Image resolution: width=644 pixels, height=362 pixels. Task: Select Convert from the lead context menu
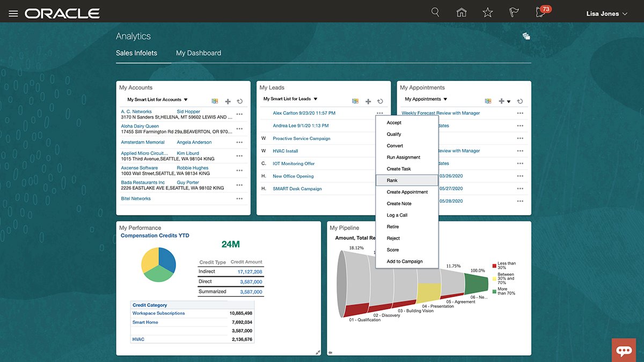tap(395, 145)
